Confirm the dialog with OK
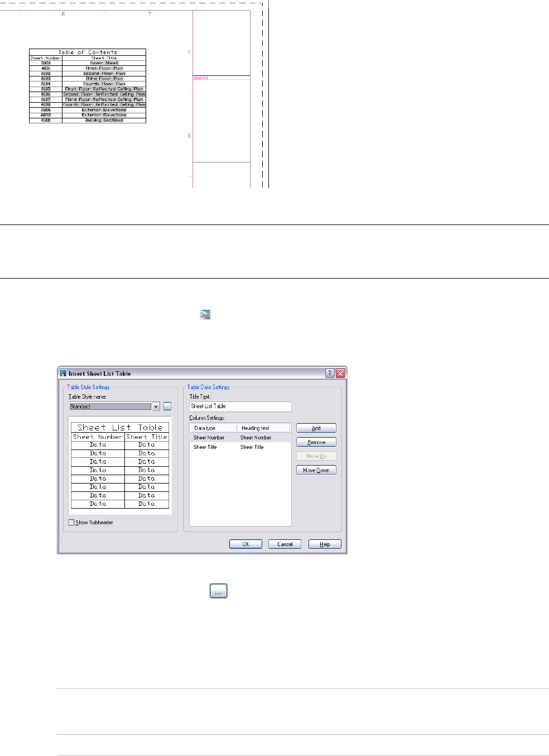The height and width of the screenshot is (756, 549). (x=245, y=544)
